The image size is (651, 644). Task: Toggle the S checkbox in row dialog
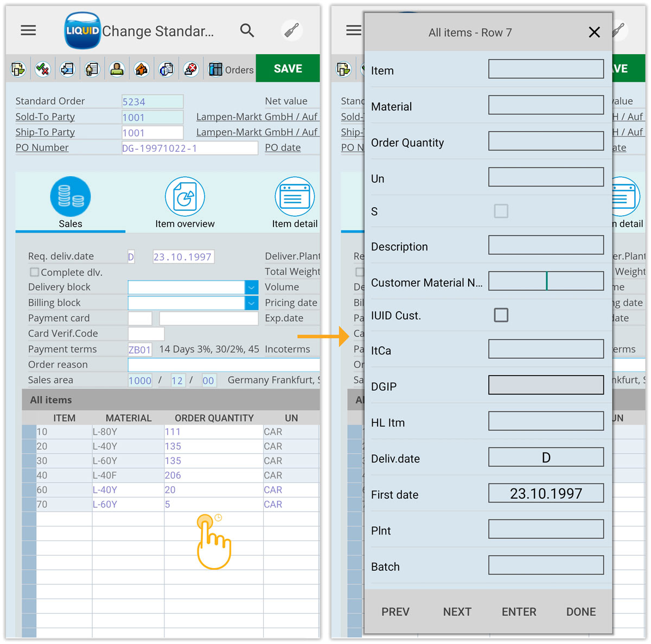click(x=501, y=211)
